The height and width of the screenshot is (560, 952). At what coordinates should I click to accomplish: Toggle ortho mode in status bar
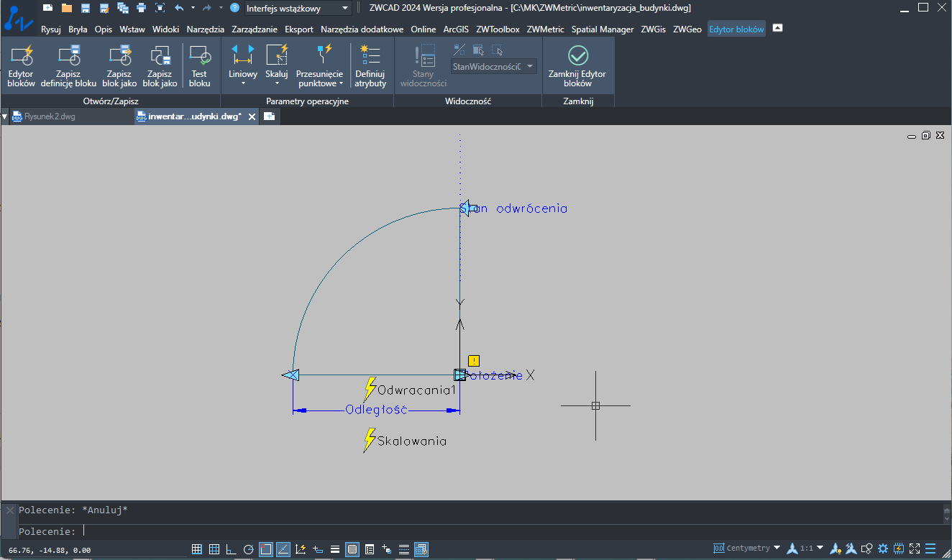click(x=232, y=549)
